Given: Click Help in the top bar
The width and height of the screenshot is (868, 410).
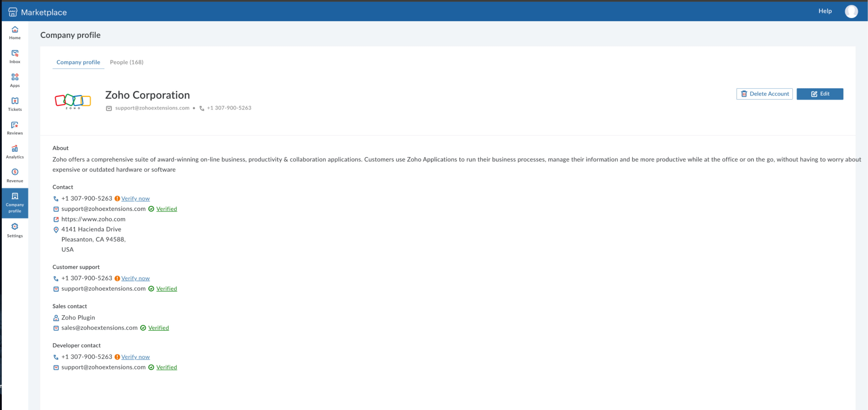Looking at the screenshot, I should pyautogui.click(x=825, y=11).
